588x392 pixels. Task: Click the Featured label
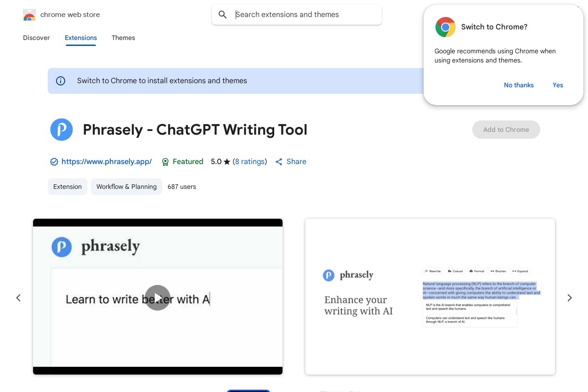(x=188, y=162)
